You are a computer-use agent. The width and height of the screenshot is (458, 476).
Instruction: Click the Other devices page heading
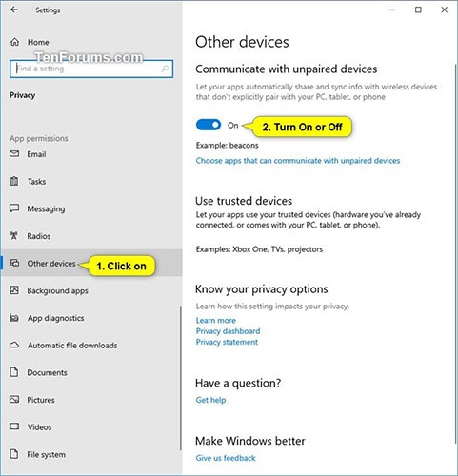(x=242, y=42)
